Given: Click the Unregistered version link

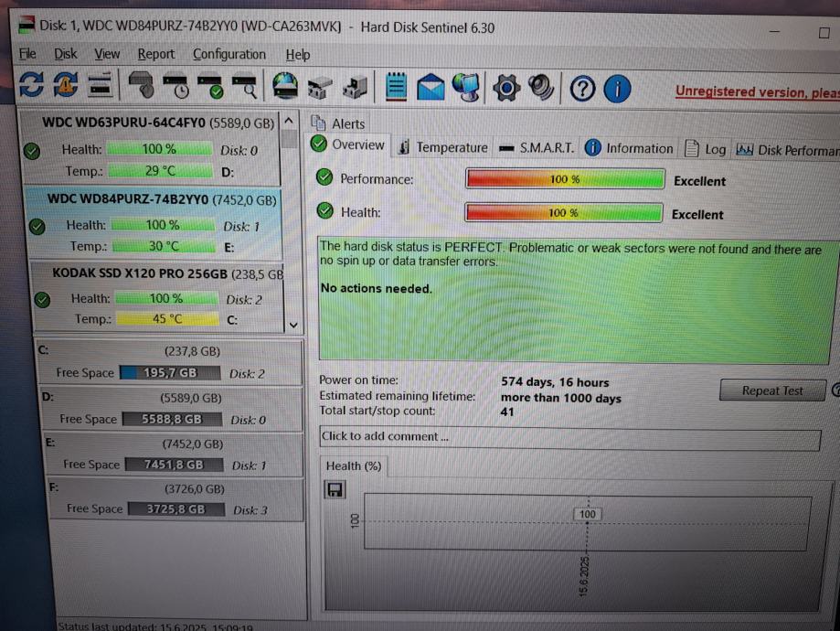Looking at the screenshot, I should (758, 92).
